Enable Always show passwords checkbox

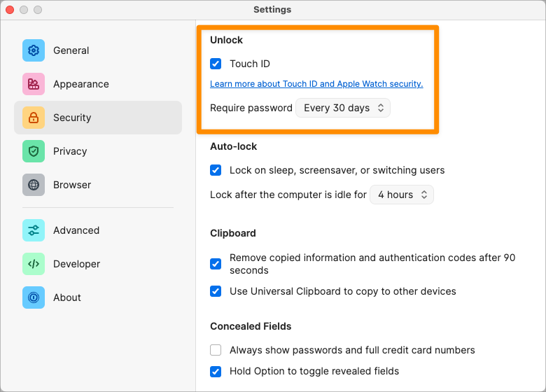[216, 350]
